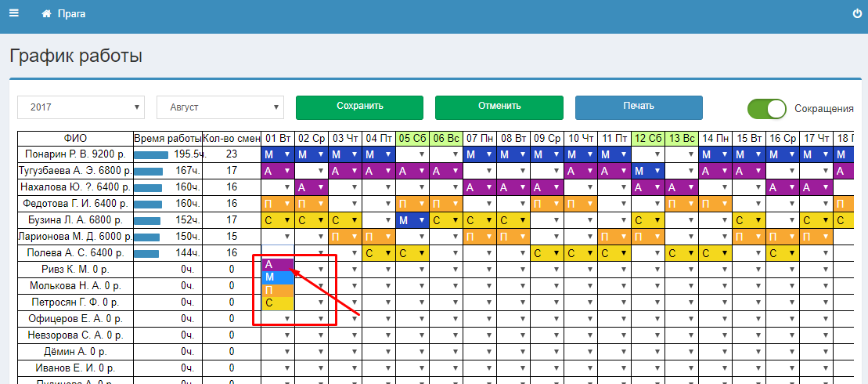Choose option М in open dropdown list

[277, 277]
